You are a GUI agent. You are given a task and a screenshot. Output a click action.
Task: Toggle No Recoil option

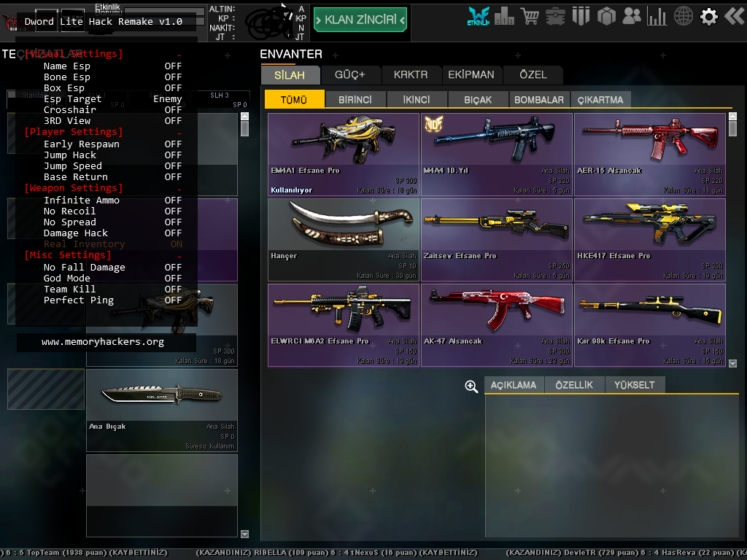[x=112, y=211]
